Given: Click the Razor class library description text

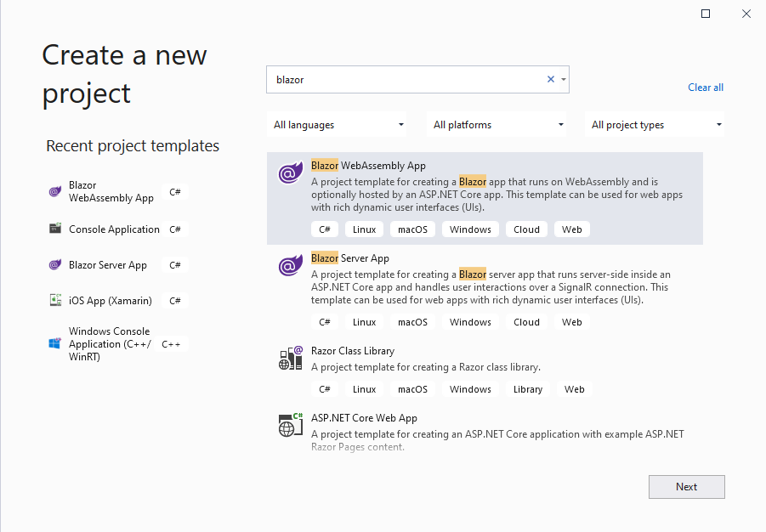Looking at the screenshot, I should click(x=425, y=367).
